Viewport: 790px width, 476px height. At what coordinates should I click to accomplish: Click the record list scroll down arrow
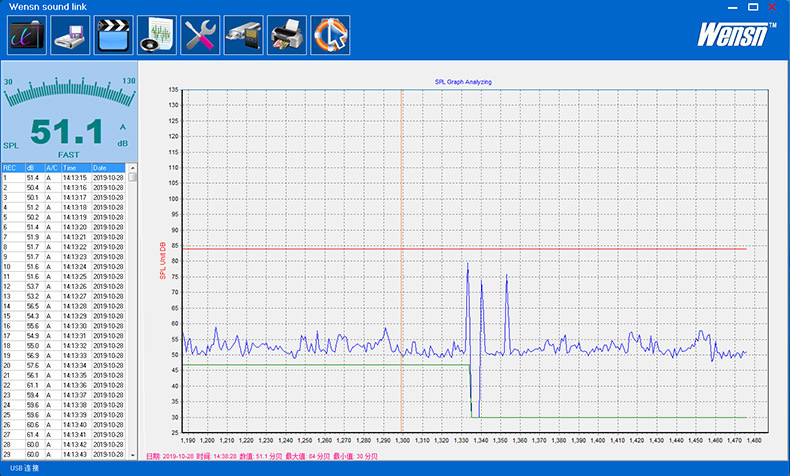click(x=132, y=456)
